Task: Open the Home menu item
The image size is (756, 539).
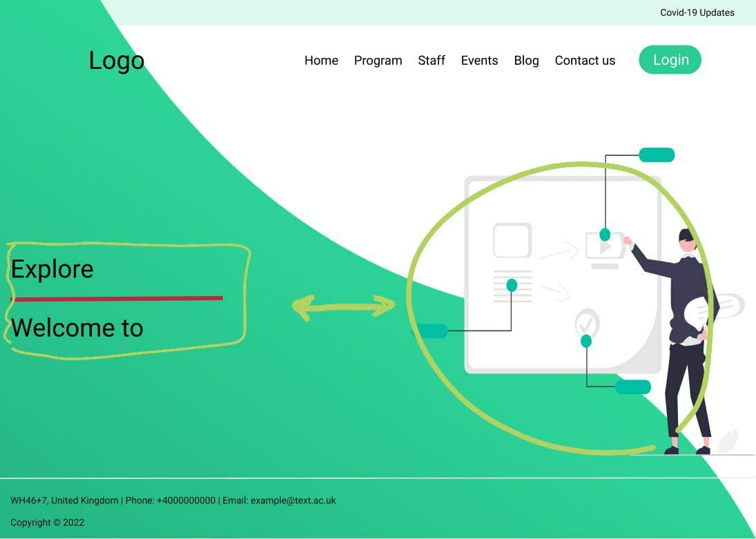Action: click(321, 60)
